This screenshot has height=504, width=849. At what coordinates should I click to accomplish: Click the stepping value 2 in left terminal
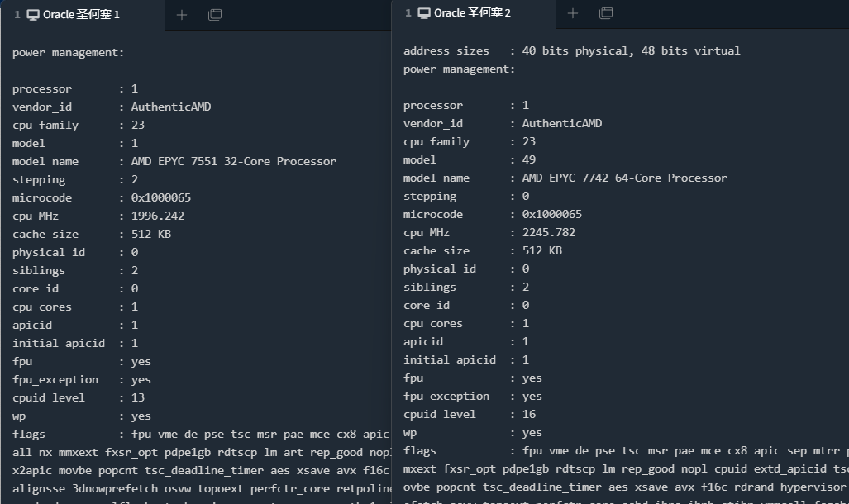tap(135, 179)
